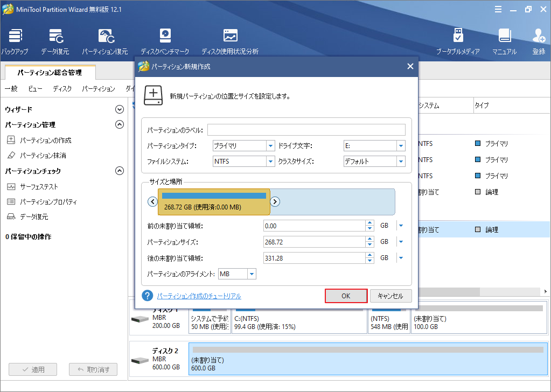The height and width of the screenshot is (392, 551).
Task: Click the 取り消す undo button
Action: tap(93, 369)
